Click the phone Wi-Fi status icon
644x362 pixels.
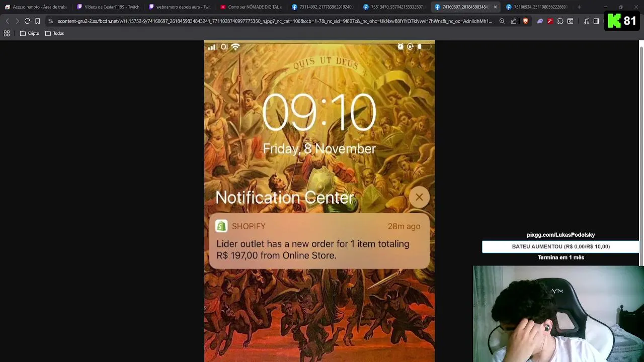coord(235,47)
